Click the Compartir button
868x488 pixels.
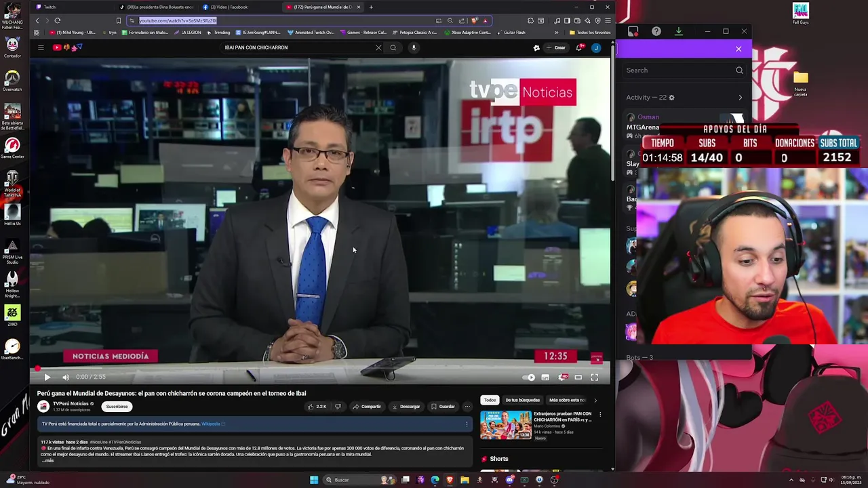(x=367, y=407)
